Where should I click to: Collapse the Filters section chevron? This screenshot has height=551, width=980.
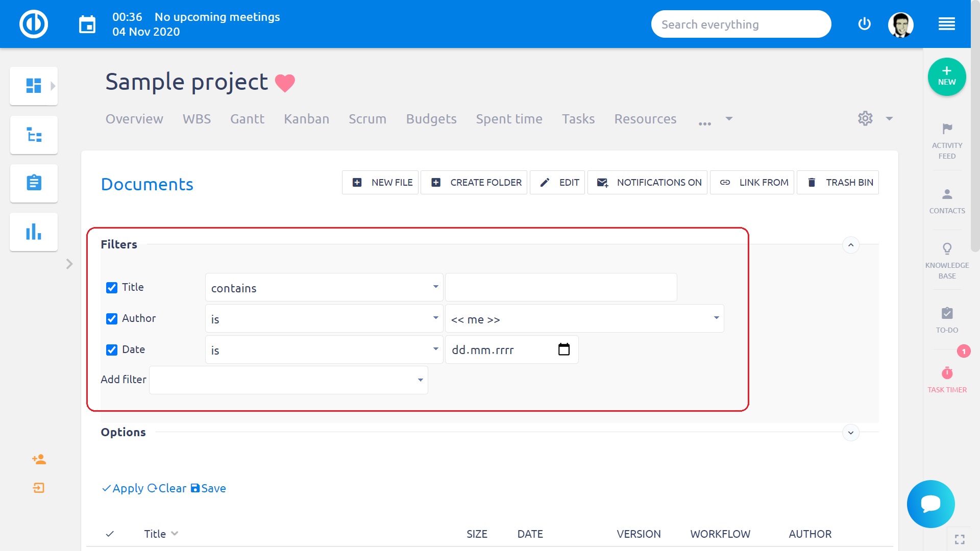[851, 245]
